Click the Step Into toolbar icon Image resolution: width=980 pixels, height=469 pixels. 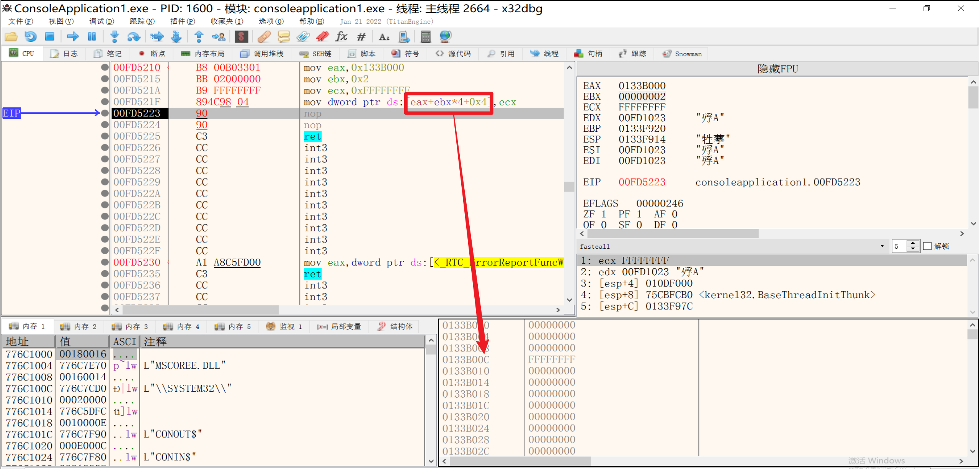[114, 37]
